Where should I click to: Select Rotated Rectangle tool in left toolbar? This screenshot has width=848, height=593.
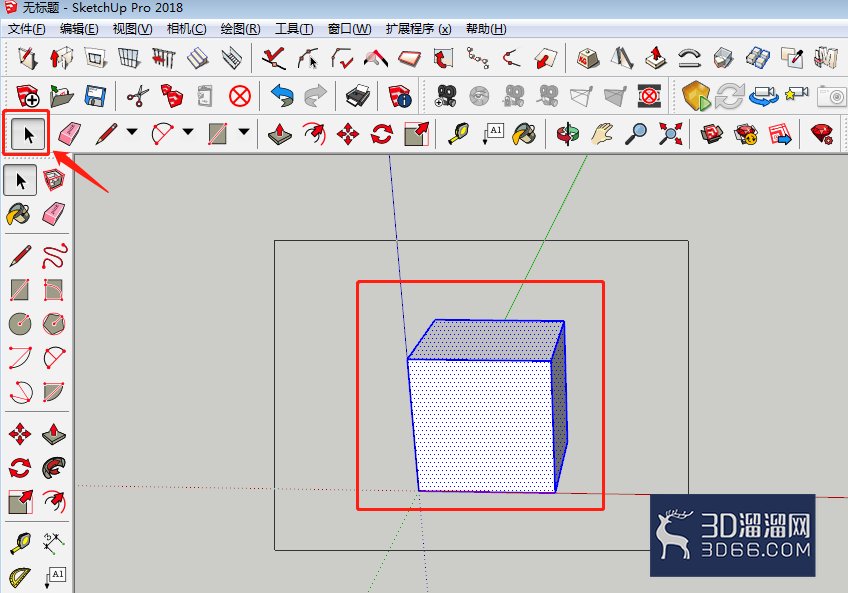coord(54,290)
